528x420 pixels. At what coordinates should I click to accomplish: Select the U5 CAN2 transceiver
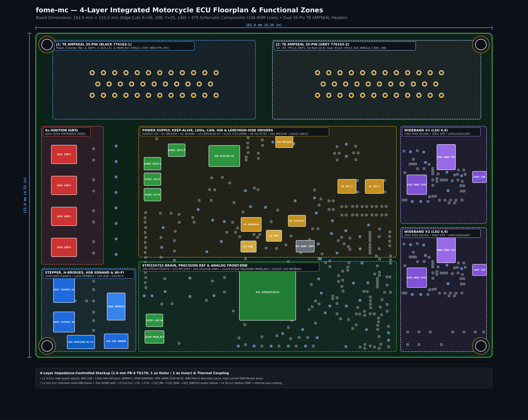tap(248, 246)
